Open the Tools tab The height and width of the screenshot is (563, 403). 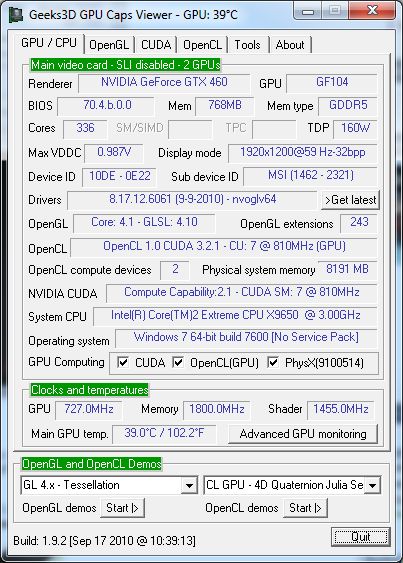click(x=247, y=45)
